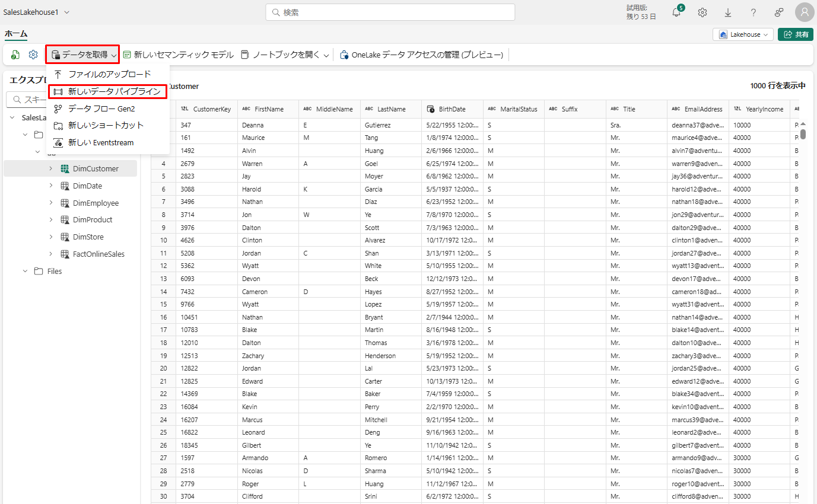The image size is (817, 504).
Task: Open the Lakehouse mode switcher dropdown
Action: [743, 34]
